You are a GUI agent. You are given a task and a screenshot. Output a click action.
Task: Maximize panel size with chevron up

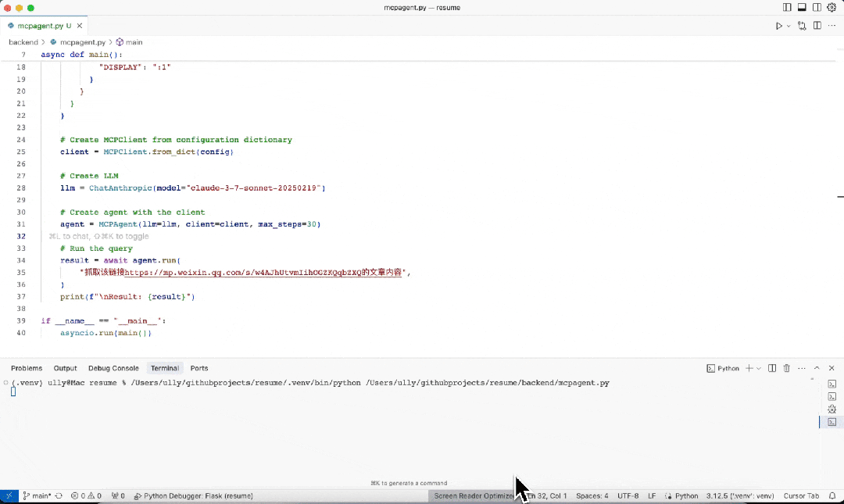coord(817,368)
